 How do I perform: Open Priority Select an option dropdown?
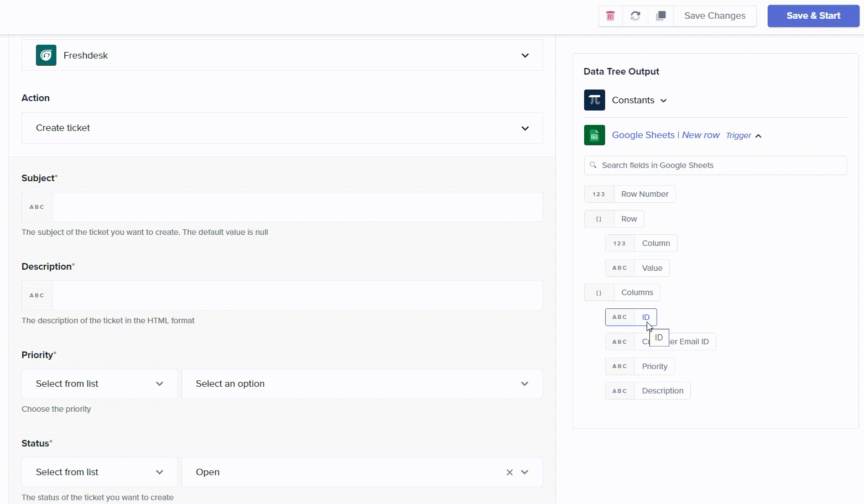coord(362,384)
